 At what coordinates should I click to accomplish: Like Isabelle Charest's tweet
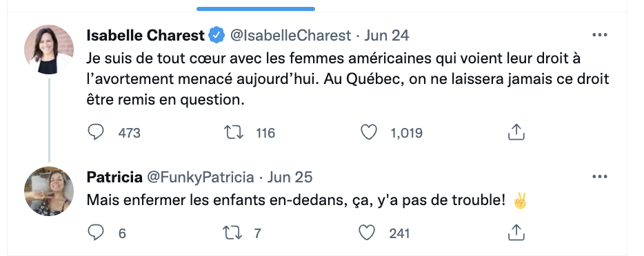click(x=368, y=132)
